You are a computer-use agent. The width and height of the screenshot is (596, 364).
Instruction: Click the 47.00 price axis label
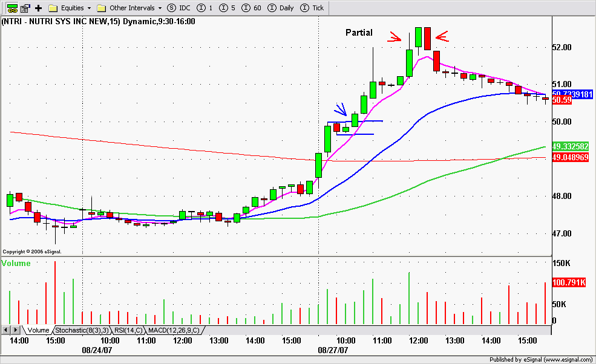pyautogui.click(x=562, y=233)
